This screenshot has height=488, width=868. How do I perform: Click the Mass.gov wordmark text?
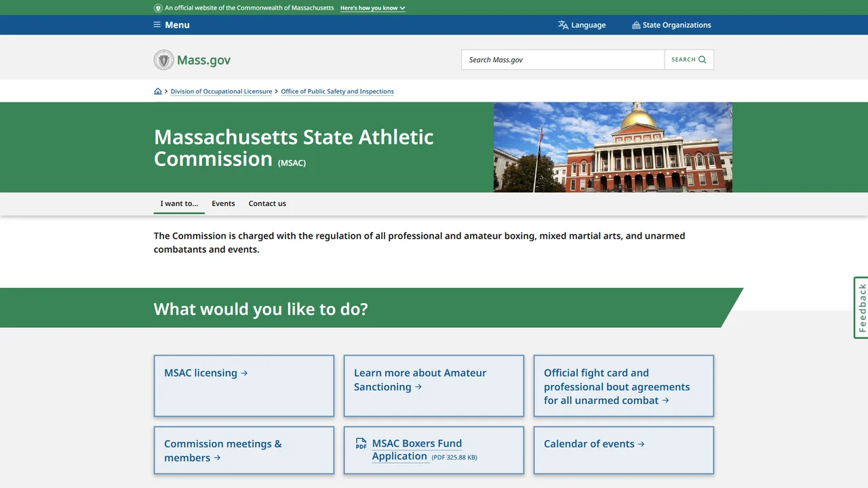coord(203,60)
